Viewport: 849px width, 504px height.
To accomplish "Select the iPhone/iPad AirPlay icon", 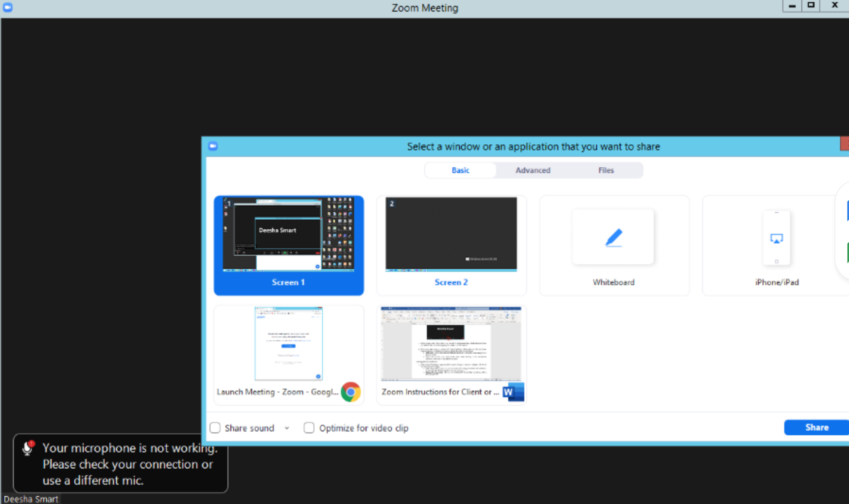I will 776,239.
